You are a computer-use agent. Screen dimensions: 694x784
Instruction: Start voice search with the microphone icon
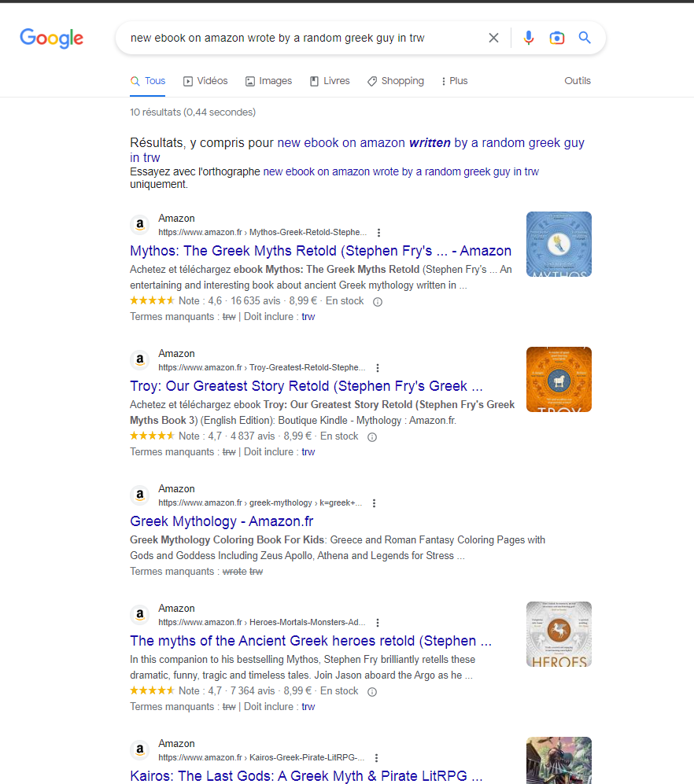tap(529, 38)
